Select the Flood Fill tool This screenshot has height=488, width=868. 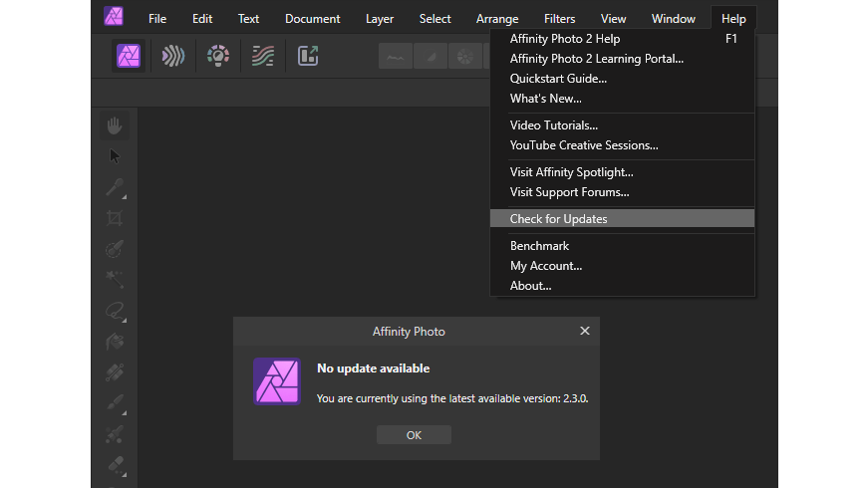tap(115, 342)
